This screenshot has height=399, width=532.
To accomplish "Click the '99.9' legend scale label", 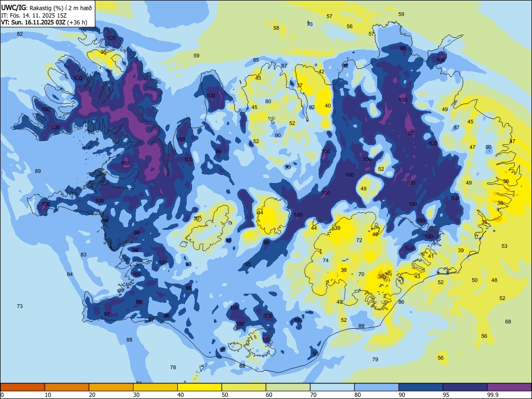I will click(492, 395).
